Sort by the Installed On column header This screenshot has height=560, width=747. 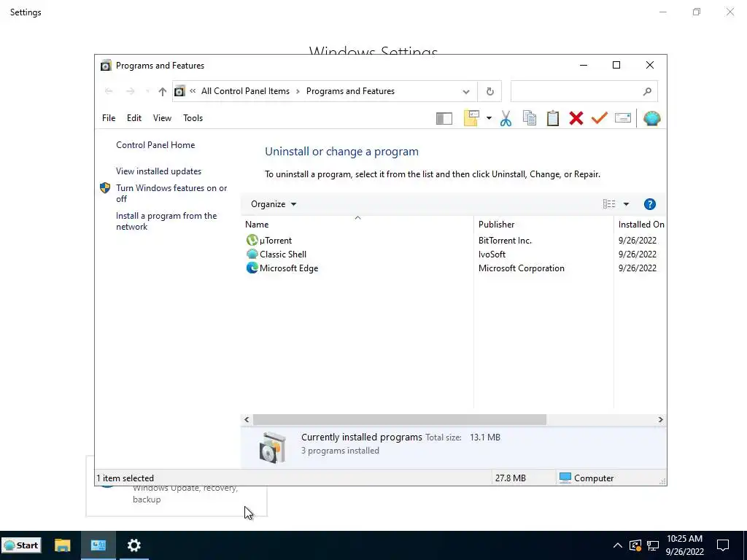coord(640,225)
